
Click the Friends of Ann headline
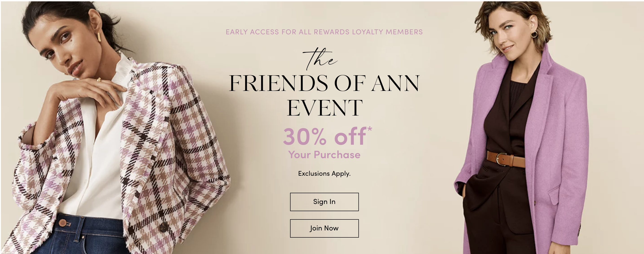(x=324, y=83)
